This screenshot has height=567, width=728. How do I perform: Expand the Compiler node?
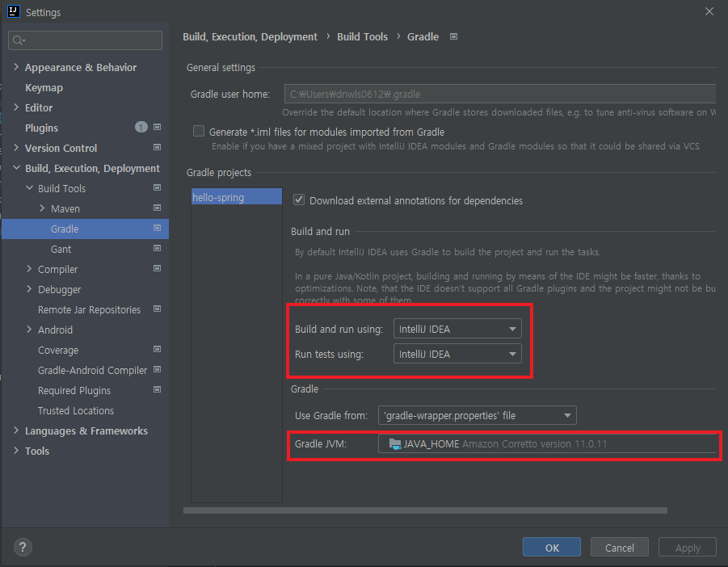coord(29,269)
